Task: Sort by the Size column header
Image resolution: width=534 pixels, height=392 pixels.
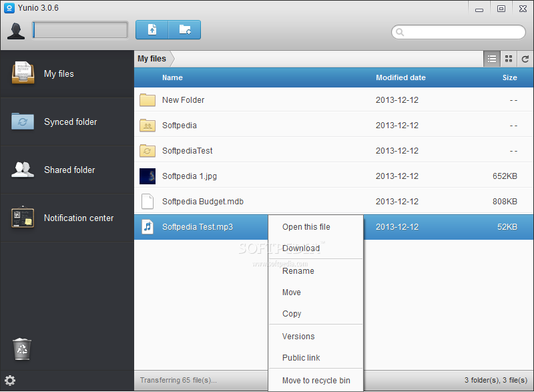Action: click(x=509, y=77)
